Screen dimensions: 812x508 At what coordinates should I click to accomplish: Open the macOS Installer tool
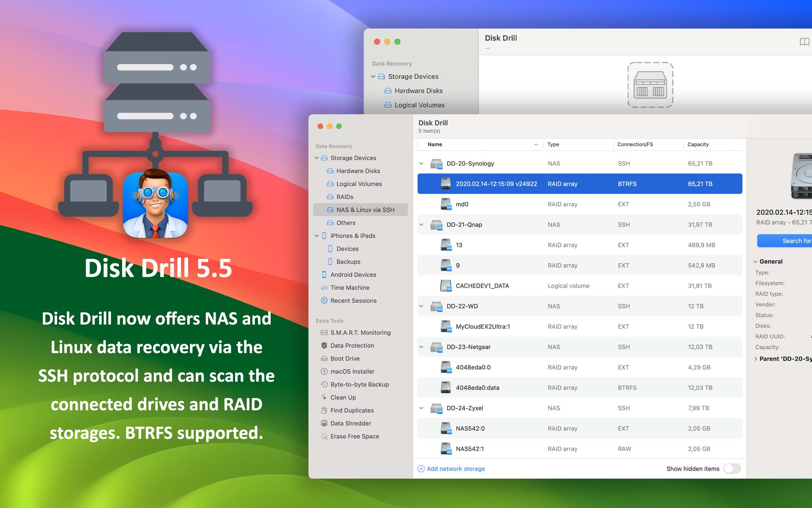pos(352,371)
